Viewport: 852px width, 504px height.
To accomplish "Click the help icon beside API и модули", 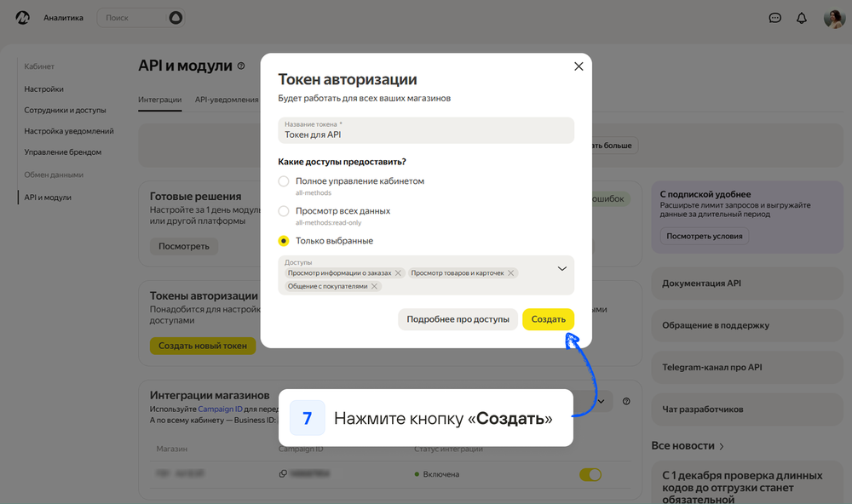I will point(241,66).
